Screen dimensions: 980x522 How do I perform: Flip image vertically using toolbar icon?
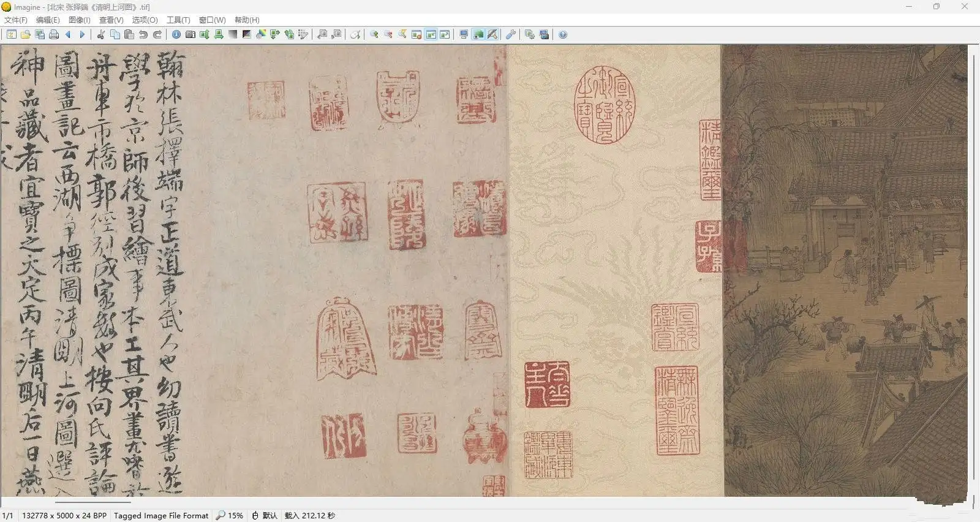(x=205, y=34)
